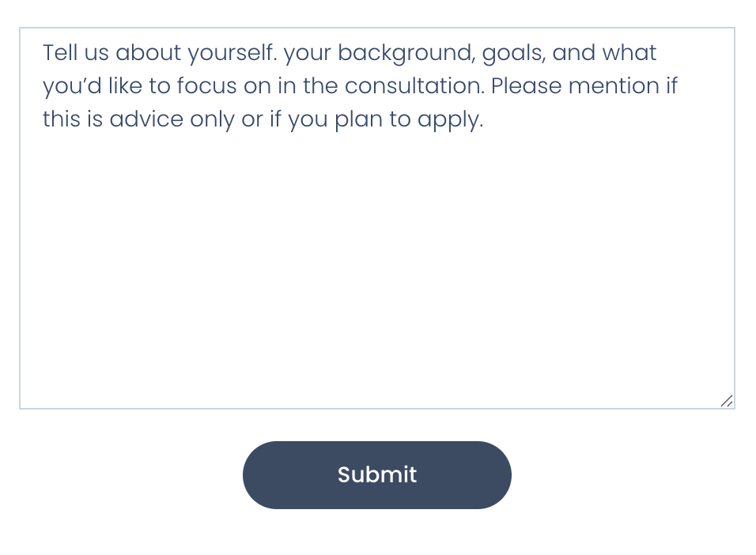Send the form using Submit
756x555 pixels.
coord(376,474)
